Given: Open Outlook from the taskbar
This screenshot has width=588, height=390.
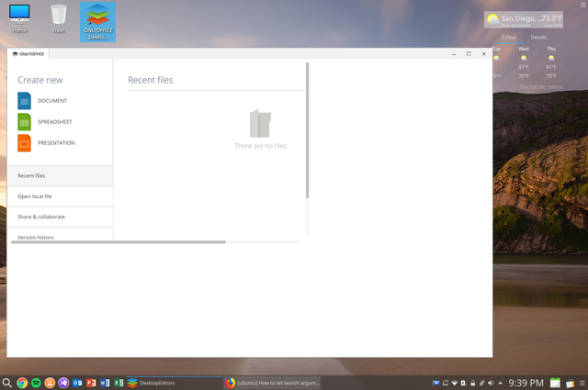Looking at the screenshot, I should point(77,383).
